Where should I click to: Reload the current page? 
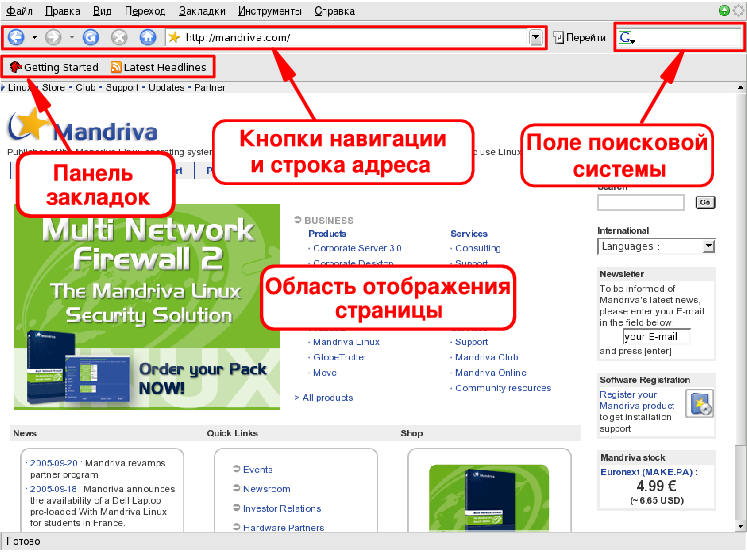pos(91,37)
